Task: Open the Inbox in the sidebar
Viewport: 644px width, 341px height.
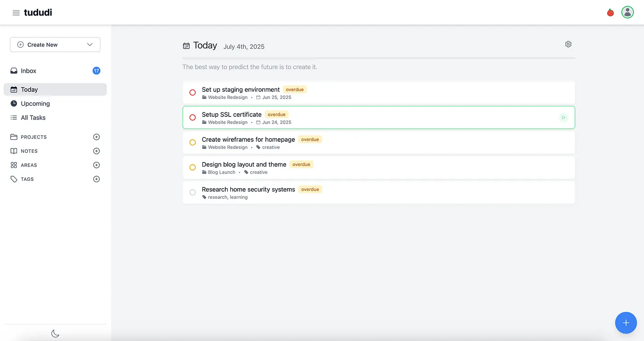Action: pyautogui.click(x=29, y=71)
